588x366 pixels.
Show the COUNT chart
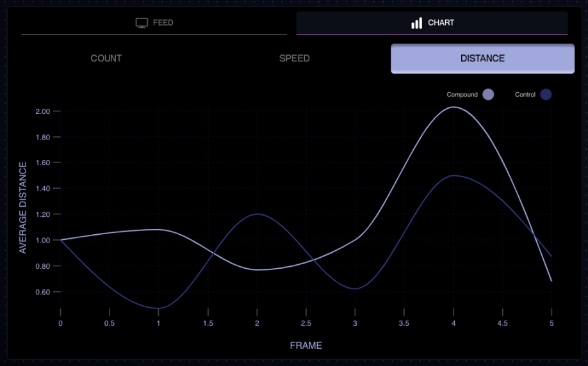(x=106, y=58)
